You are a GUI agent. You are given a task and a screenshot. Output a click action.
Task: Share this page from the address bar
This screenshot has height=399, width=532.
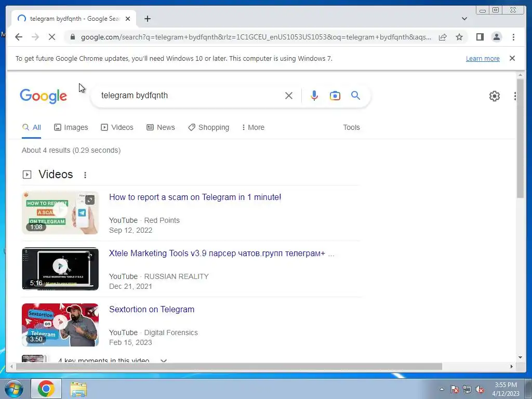[x=443, y=37]
